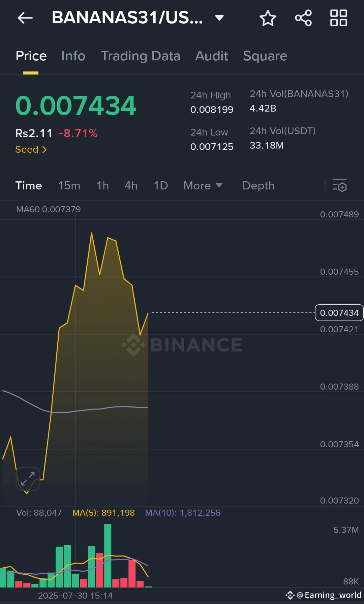Tap the 2025-07-30 15:14 timestamp
Image resolution: width=364 pixels, height=604 pixels.
click(x=75, y=596)
